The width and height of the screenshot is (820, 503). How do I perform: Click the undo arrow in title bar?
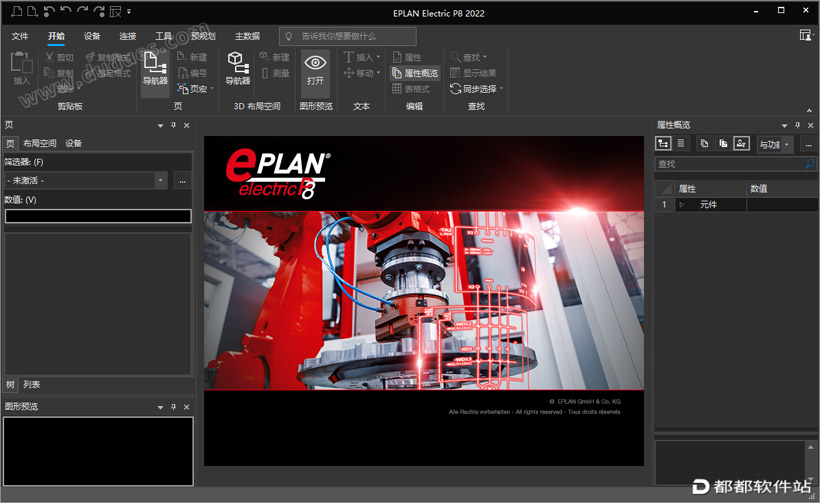[x=66, y=11]
